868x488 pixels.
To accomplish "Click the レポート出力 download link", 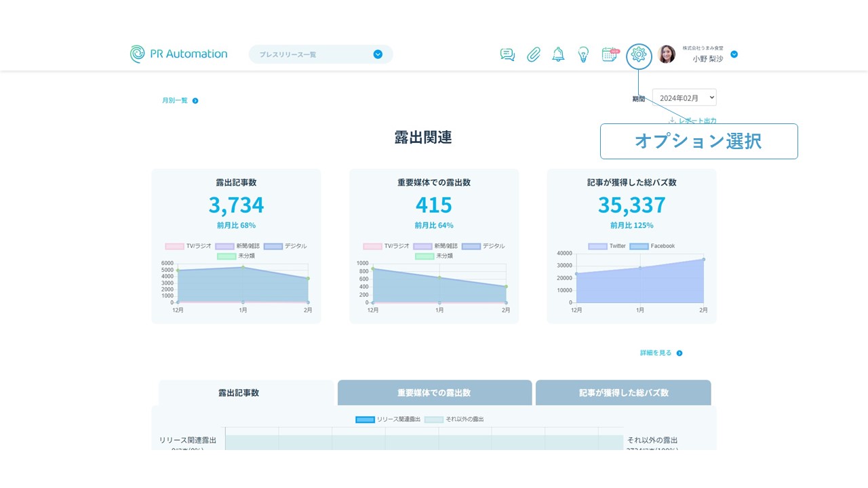I will click(x=692, y=121).
